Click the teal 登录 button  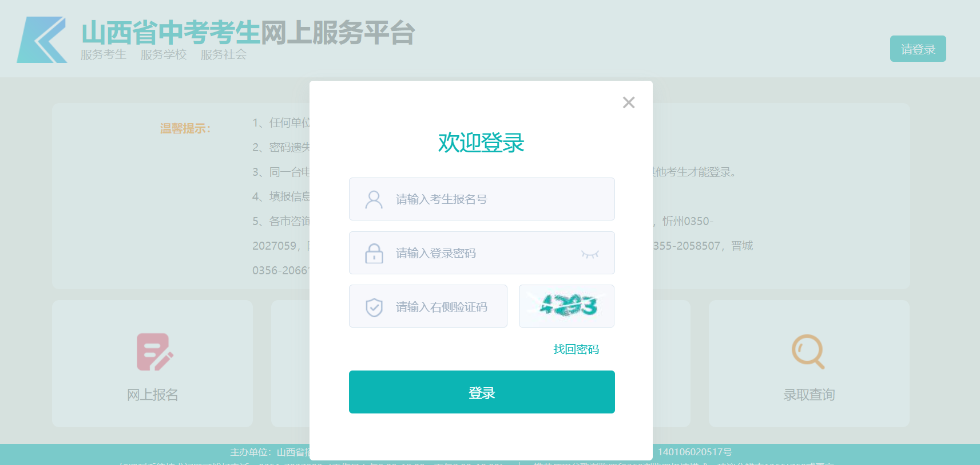482,392
